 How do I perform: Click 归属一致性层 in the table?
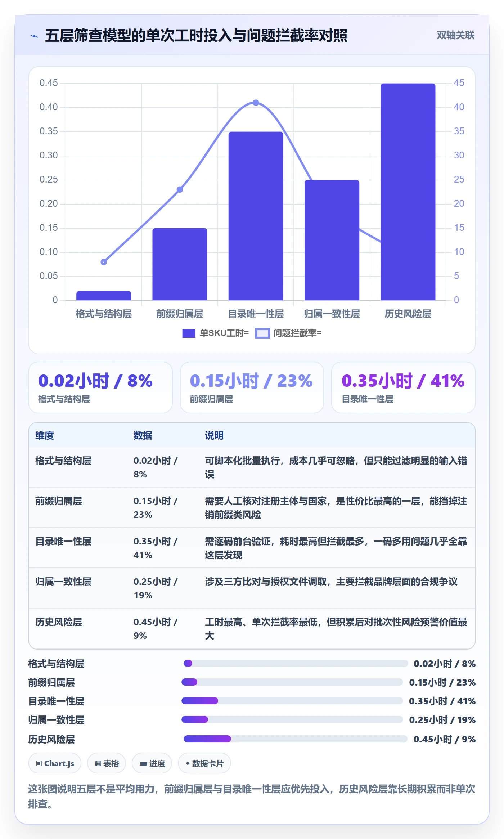tap(63, 582)
